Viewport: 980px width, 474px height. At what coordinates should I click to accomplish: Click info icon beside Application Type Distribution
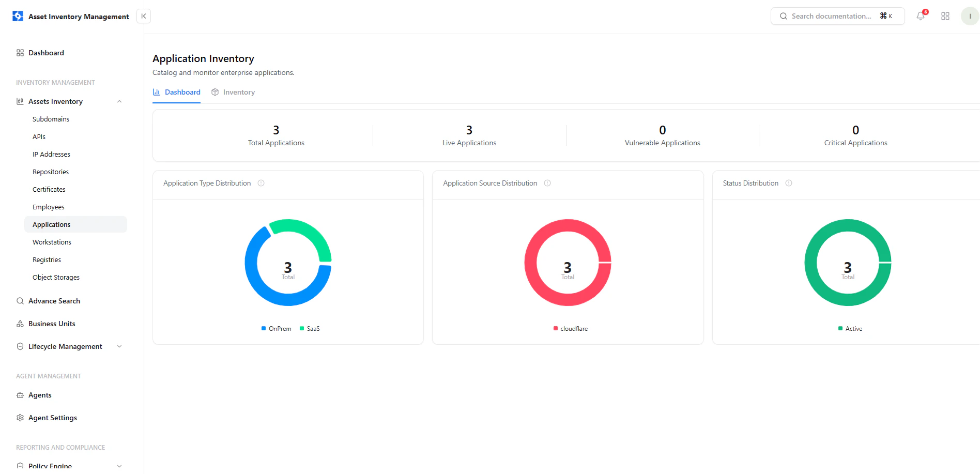coord(261,183)
